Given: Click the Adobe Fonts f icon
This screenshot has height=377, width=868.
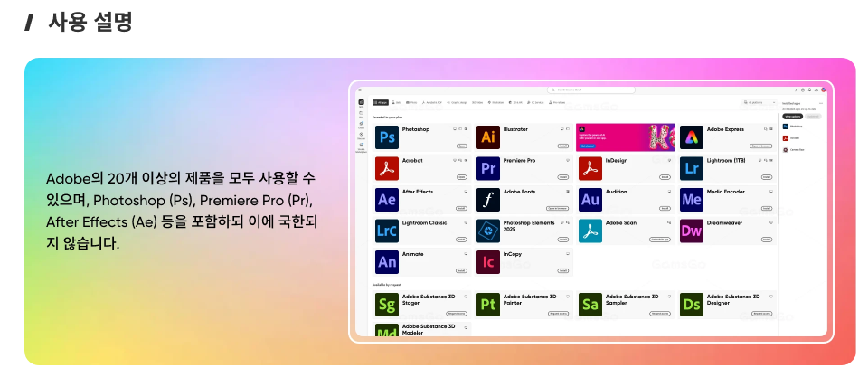Looking at the screenshot, I should point(488,200).
